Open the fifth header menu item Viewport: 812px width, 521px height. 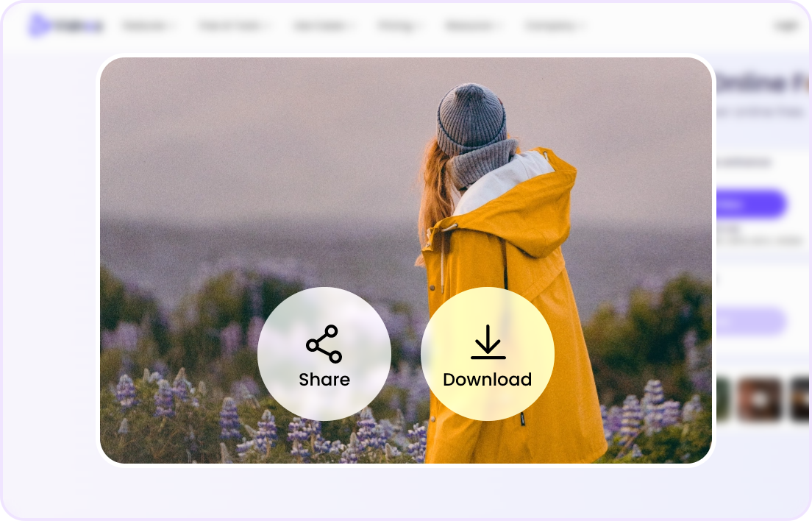click(x=473, y=26)
